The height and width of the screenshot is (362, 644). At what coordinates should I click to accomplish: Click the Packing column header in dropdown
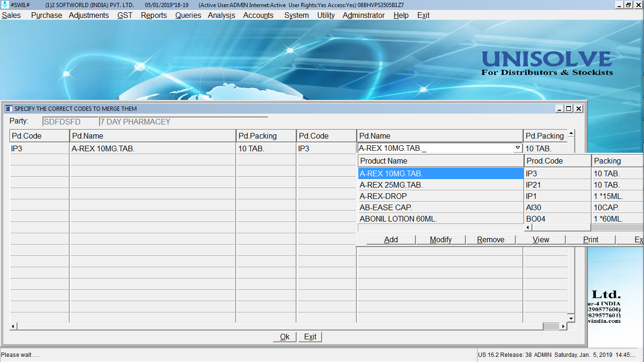point(618,161)
